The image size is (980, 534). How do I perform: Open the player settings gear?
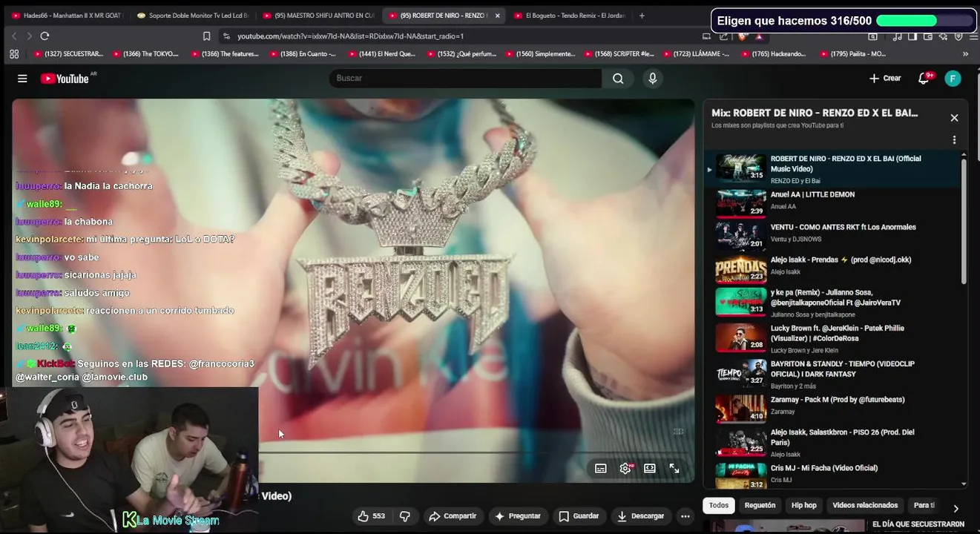tap(625, 469)
